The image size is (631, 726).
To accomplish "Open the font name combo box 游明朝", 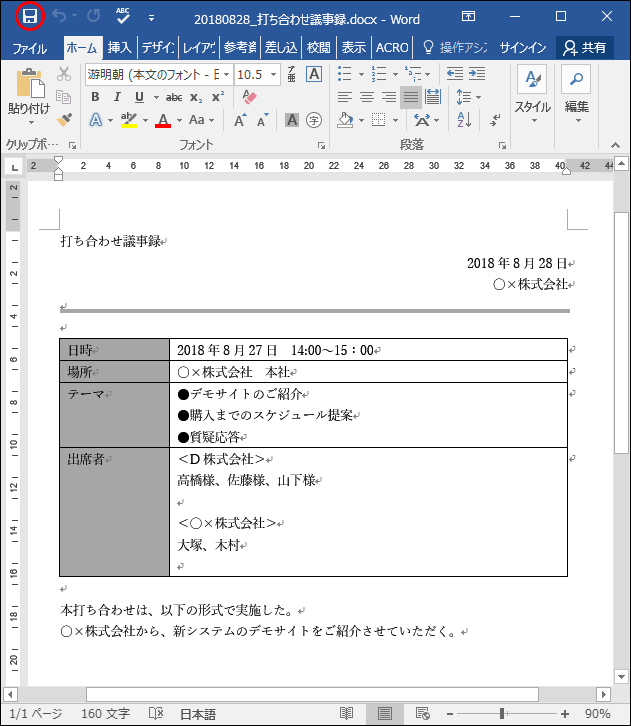I will point(159,75).
